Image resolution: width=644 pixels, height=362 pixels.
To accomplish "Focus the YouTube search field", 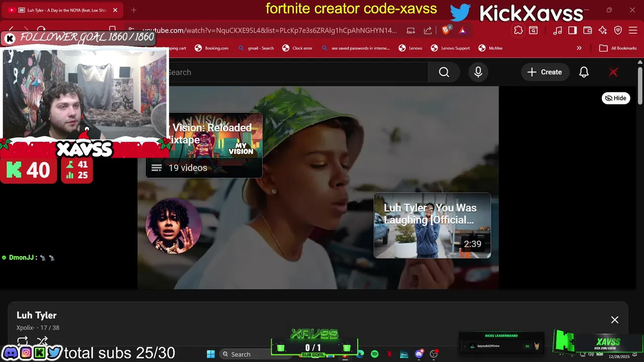I will point(297,72).
